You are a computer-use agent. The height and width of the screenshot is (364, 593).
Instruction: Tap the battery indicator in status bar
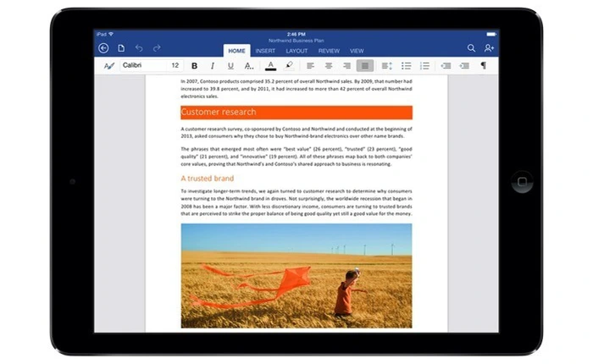(491, 34)
